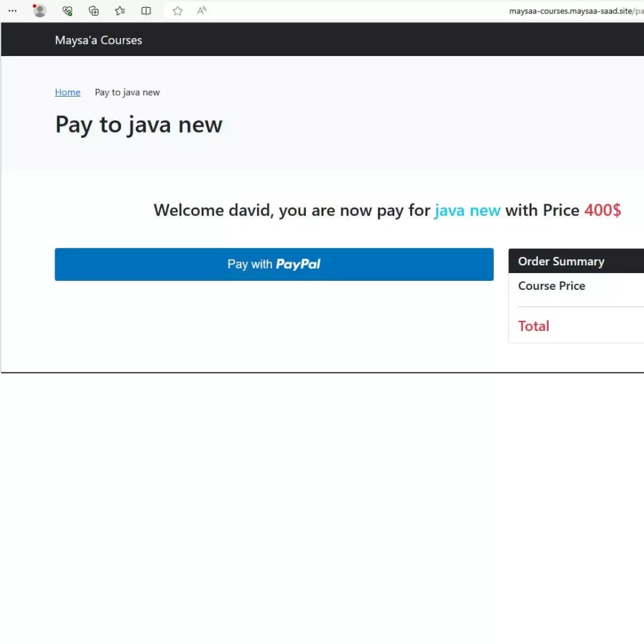Click the 'java new' course name in welcome message
The image size is (644, 644).
pos(468,211)
